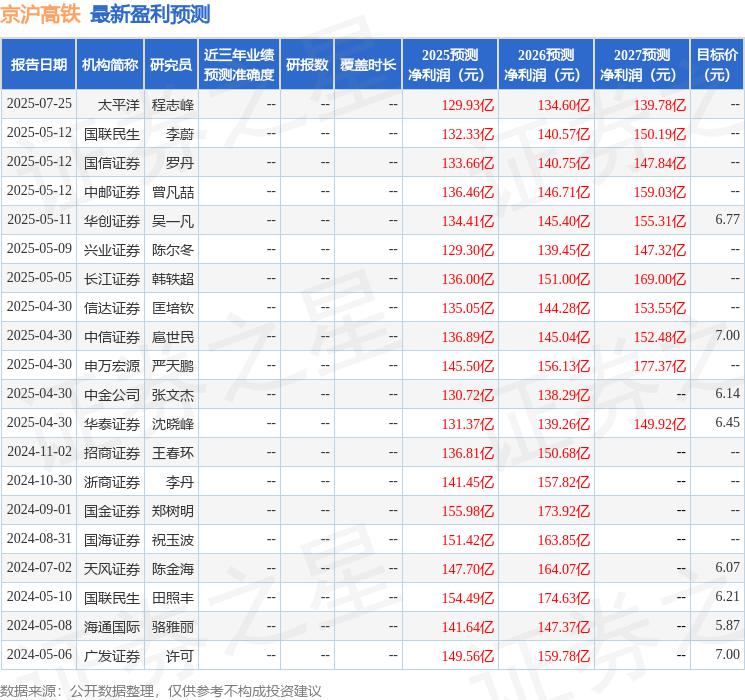Select the 报告日期 column header

[38, 65]
